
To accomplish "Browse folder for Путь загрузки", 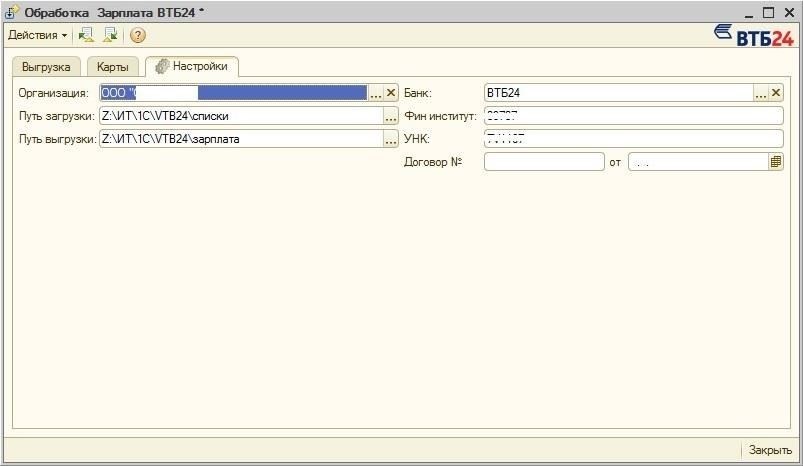I will [391, 117].
